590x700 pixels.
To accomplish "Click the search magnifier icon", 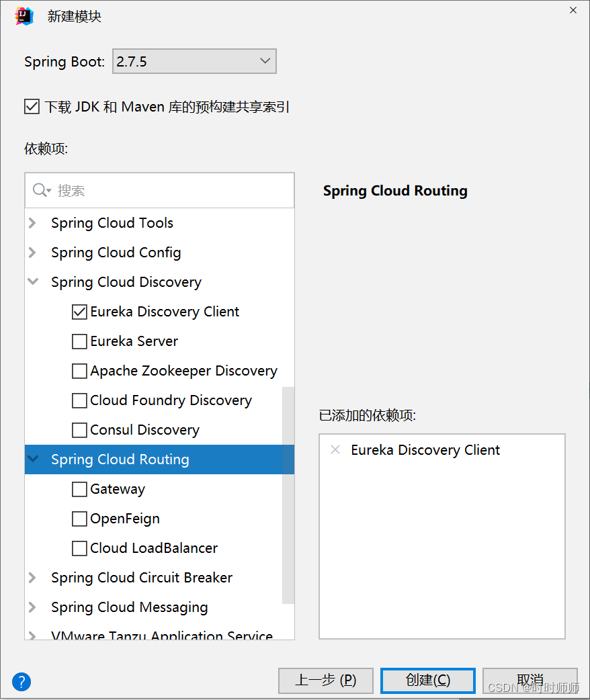I will click(41, 190).
